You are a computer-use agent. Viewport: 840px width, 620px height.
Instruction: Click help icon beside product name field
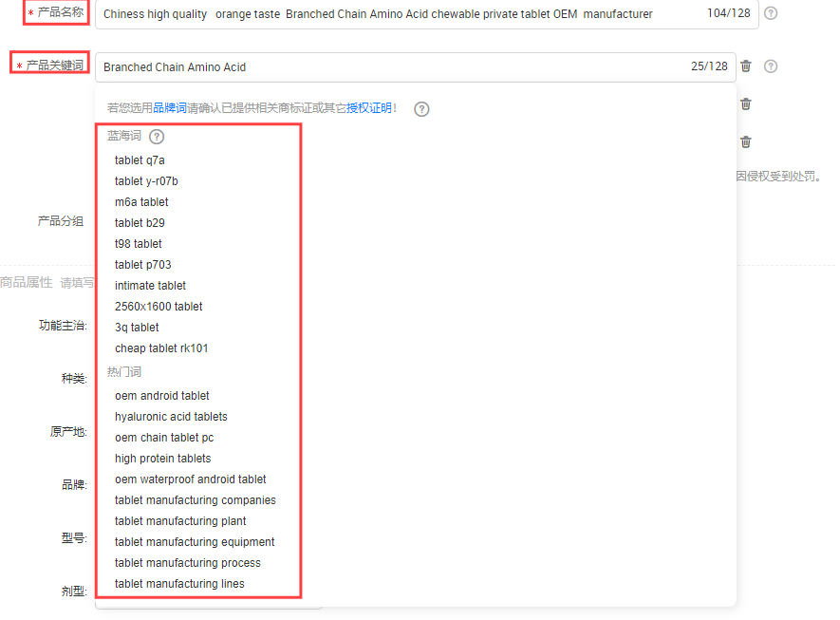pyautogui.click(x=771, y=13)
